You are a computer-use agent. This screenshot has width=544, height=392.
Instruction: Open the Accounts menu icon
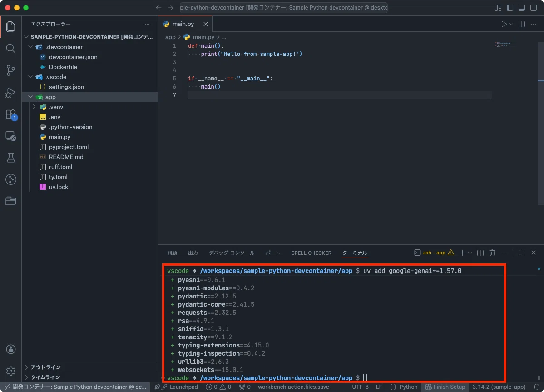pos(11,349)
